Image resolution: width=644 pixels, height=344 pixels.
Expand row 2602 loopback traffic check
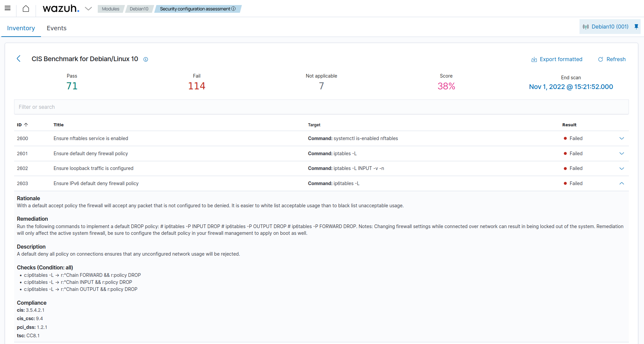coord(621,168)
